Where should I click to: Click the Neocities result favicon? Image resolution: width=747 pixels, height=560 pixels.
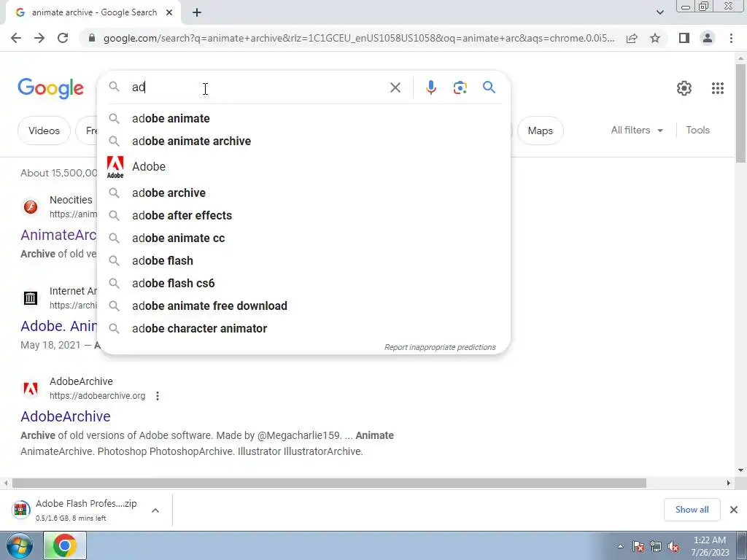31,207
